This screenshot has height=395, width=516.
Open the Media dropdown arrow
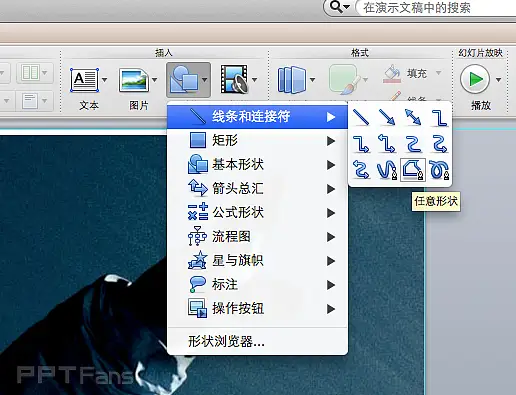click(254, 80)
